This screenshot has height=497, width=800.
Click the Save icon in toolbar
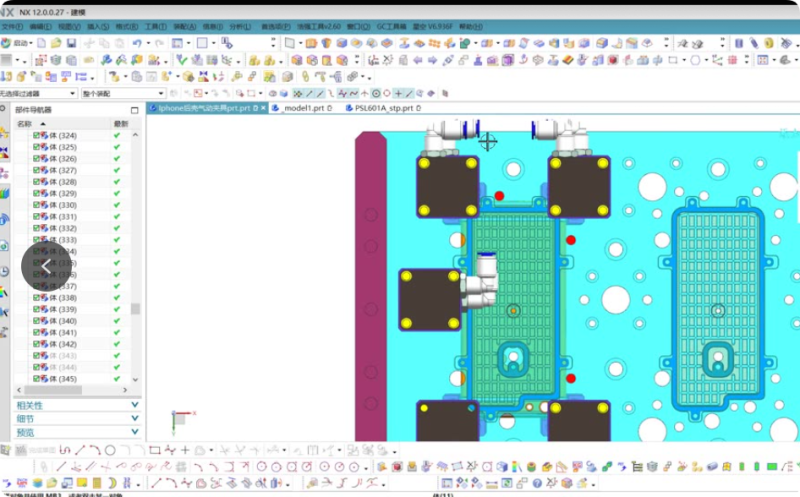tap(71, 43)
